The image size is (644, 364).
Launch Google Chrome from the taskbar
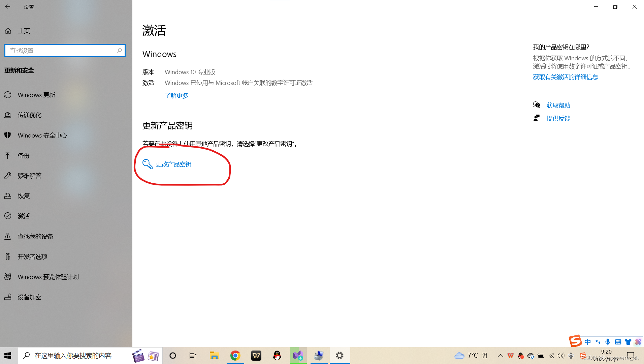235,356
